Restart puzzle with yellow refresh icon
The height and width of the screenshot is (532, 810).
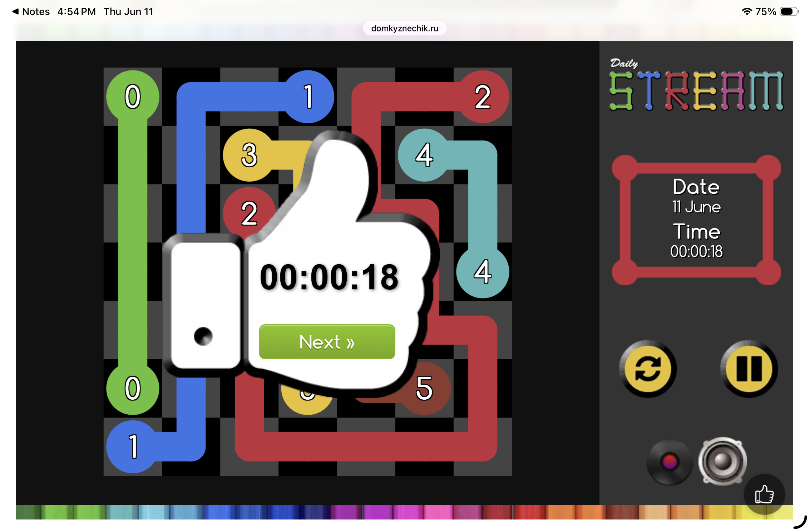point(648,369)
